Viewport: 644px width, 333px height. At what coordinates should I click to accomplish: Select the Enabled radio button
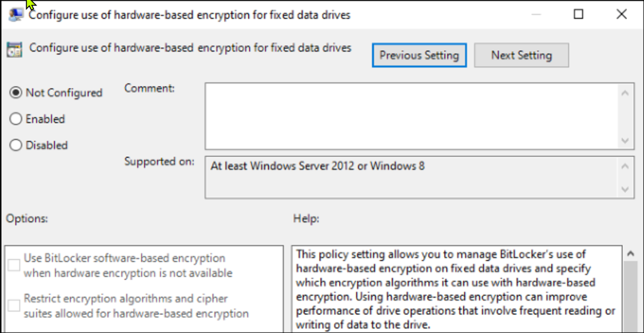(x=16, y=119)
